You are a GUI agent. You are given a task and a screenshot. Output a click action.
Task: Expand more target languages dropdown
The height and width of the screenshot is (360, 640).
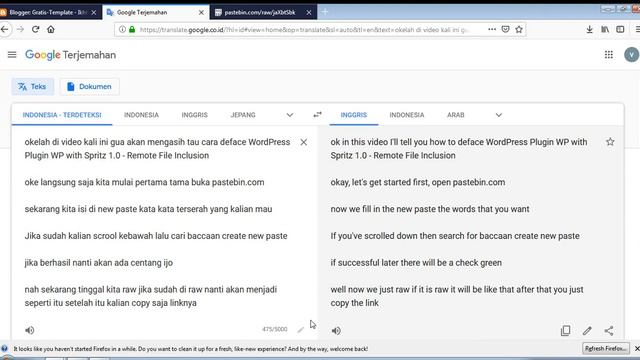[499, 115]
